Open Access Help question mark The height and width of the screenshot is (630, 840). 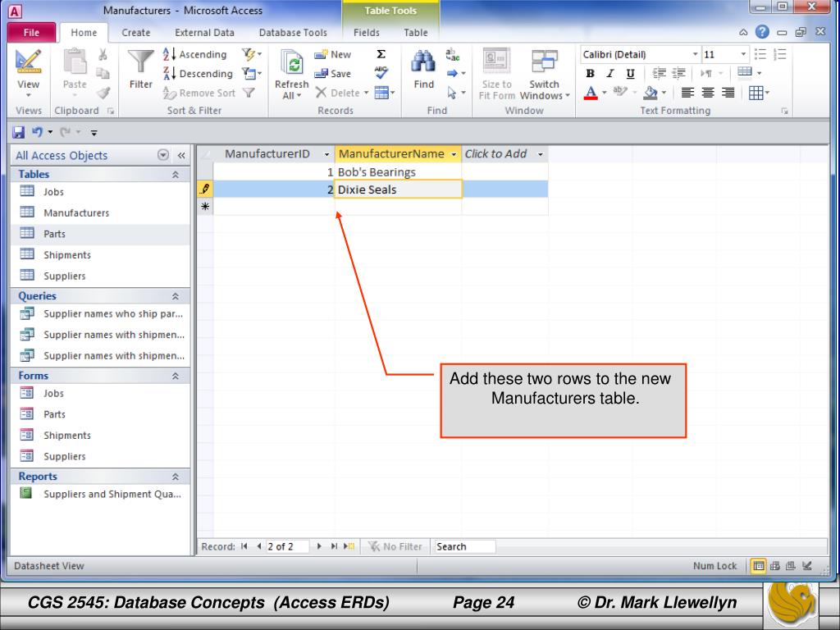[x=762, y=32]
